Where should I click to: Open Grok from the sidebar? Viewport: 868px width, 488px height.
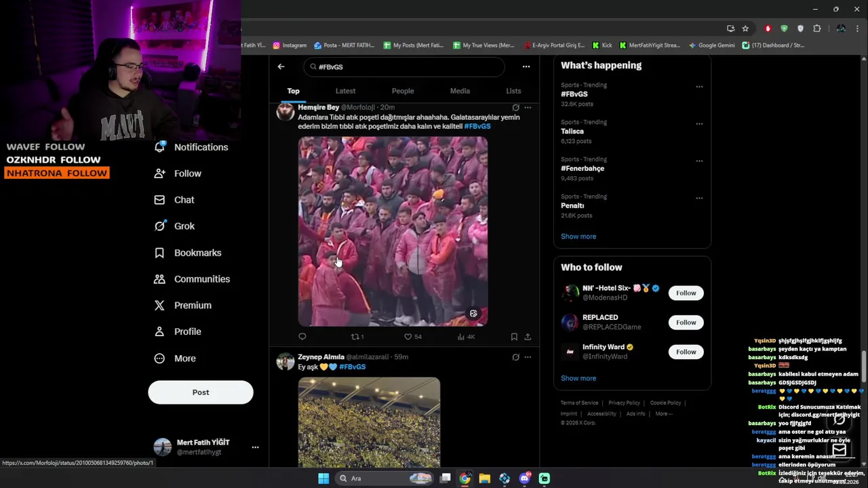[175, 226]
